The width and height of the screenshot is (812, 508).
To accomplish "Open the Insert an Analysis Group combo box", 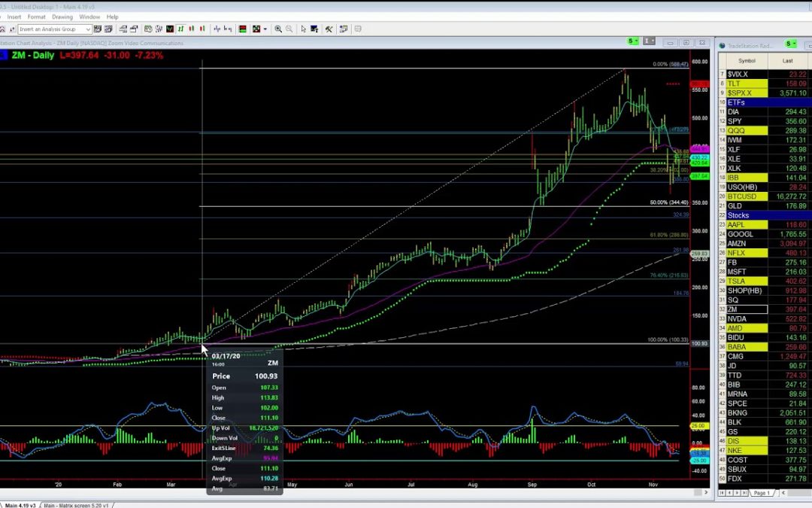I will coord(55,29).
